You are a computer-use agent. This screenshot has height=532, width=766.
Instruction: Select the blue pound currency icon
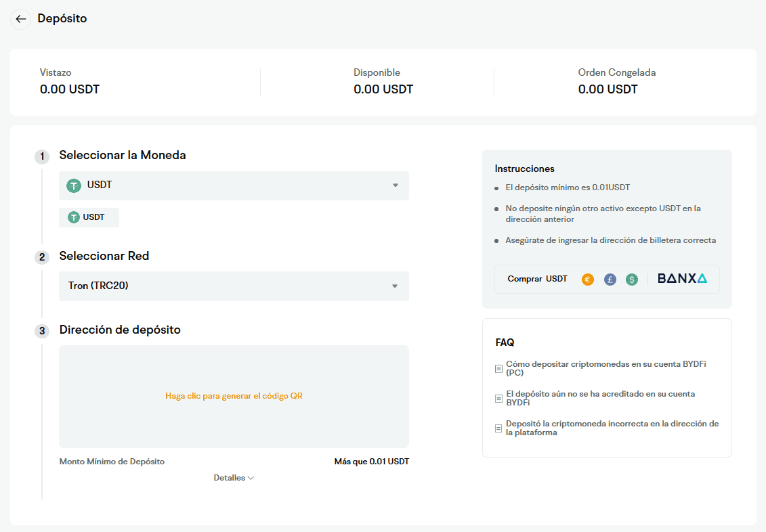pos(610,279)
